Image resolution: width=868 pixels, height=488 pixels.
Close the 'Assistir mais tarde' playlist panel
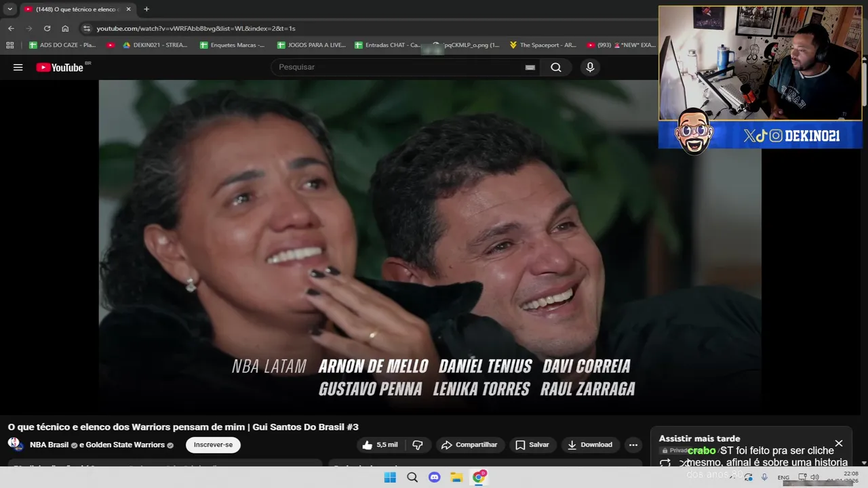[839, 443]
